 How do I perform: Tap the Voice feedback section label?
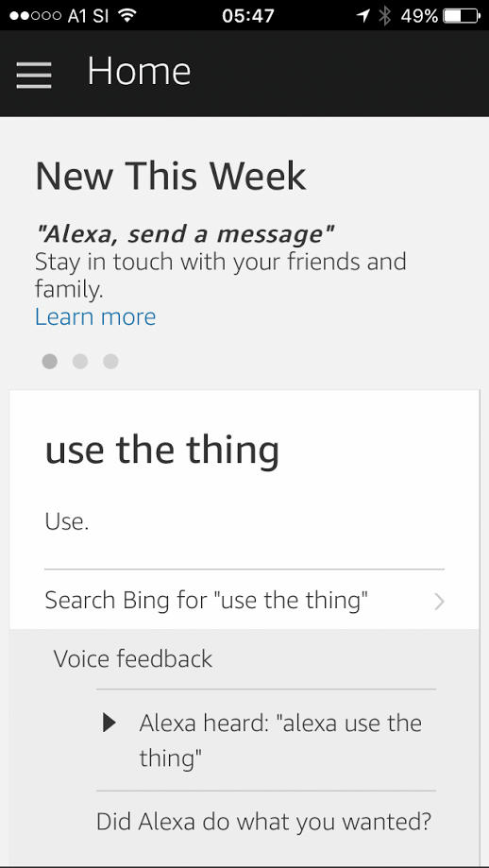[133, 658]
